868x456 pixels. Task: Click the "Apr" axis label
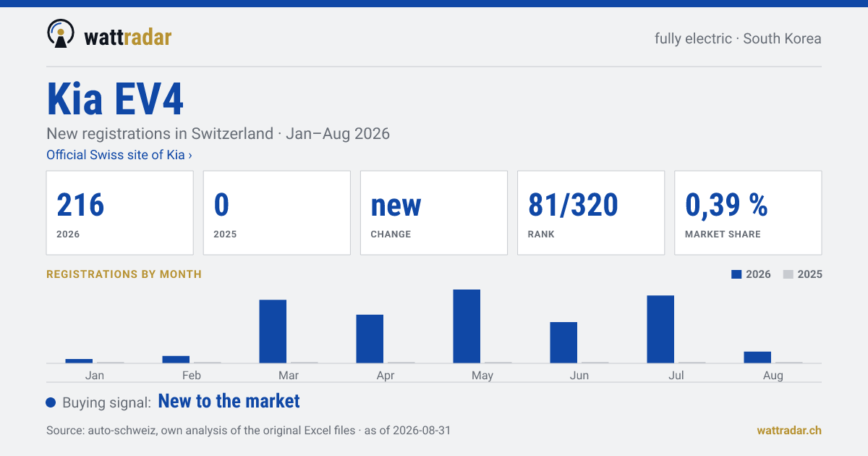386,376
